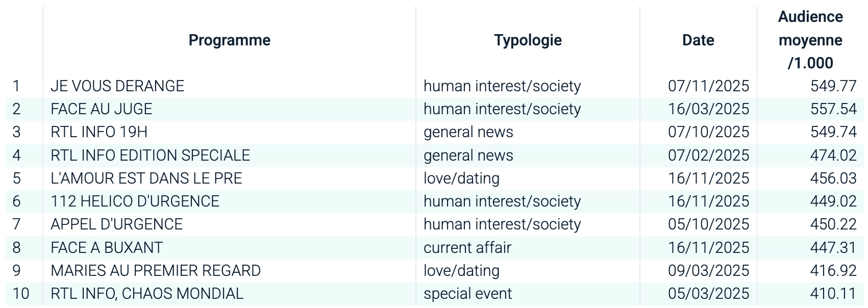868x308 pixels.
Task: Click the audience value 549.77
Action: coord(833,86)
